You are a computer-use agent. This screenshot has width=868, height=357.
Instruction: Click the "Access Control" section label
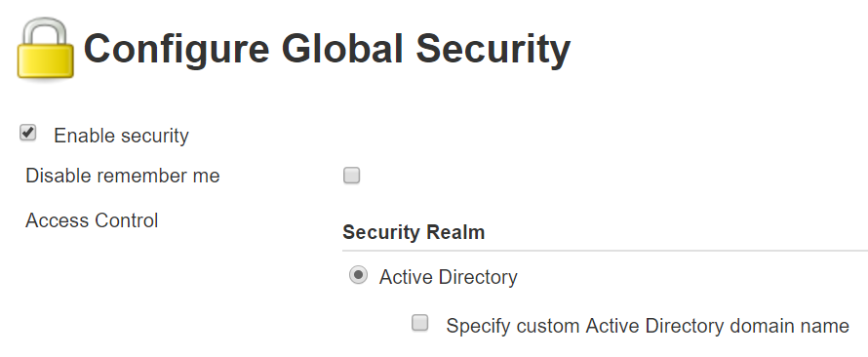[92, 220]
